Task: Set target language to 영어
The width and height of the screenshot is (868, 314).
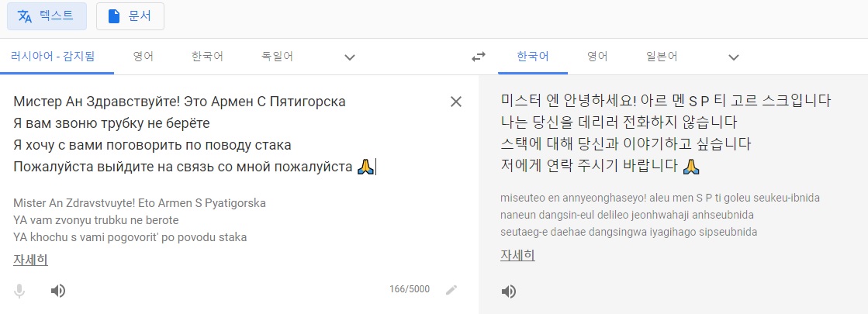Action: pyautogui.click(x=597, y=57)
